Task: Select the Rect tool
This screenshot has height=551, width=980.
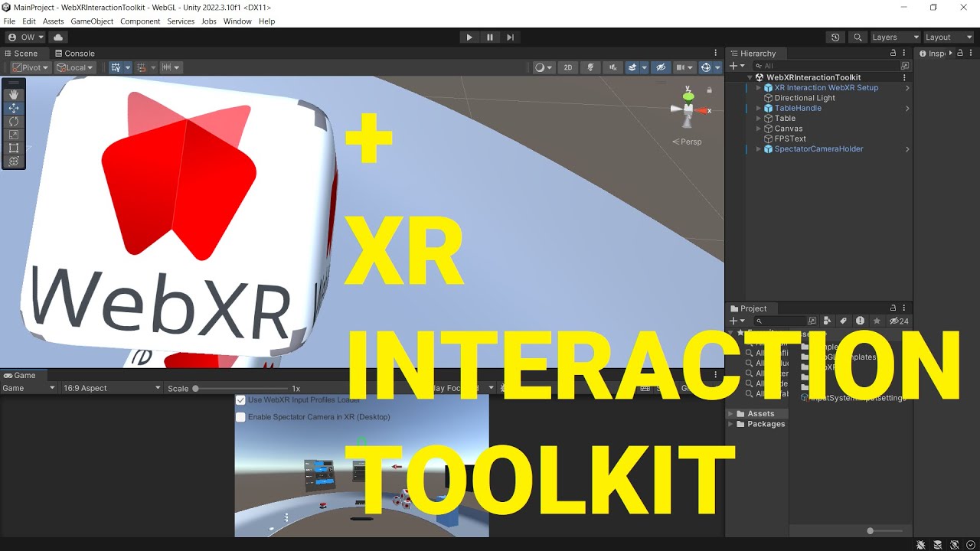Action: [x=13, y=148]
